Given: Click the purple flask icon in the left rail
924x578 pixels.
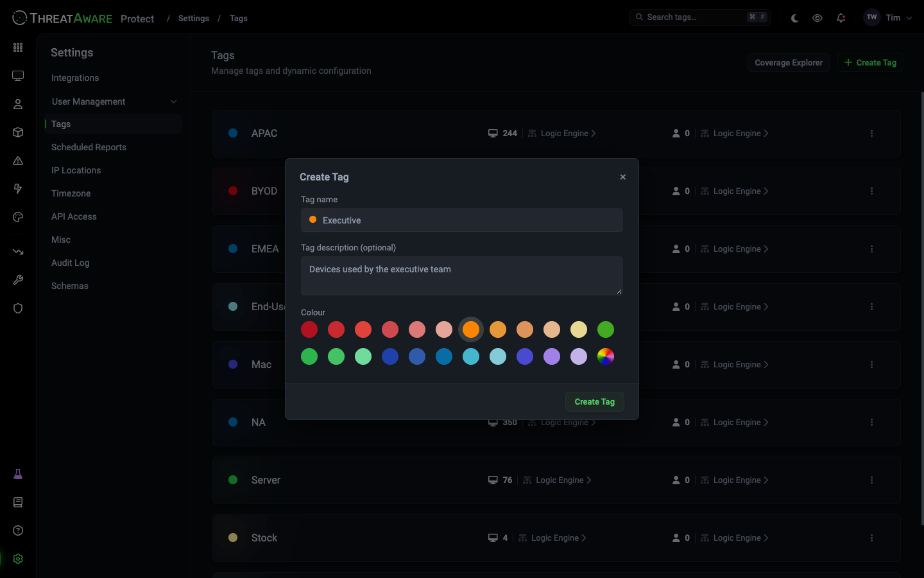Looking at the screenshot, I should coord(18,474).
